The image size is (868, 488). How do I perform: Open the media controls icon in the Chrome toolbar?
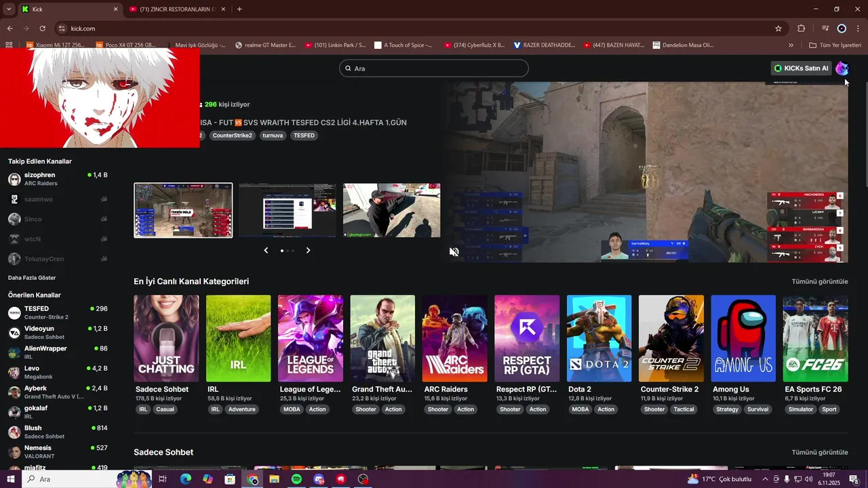point(825,28)
